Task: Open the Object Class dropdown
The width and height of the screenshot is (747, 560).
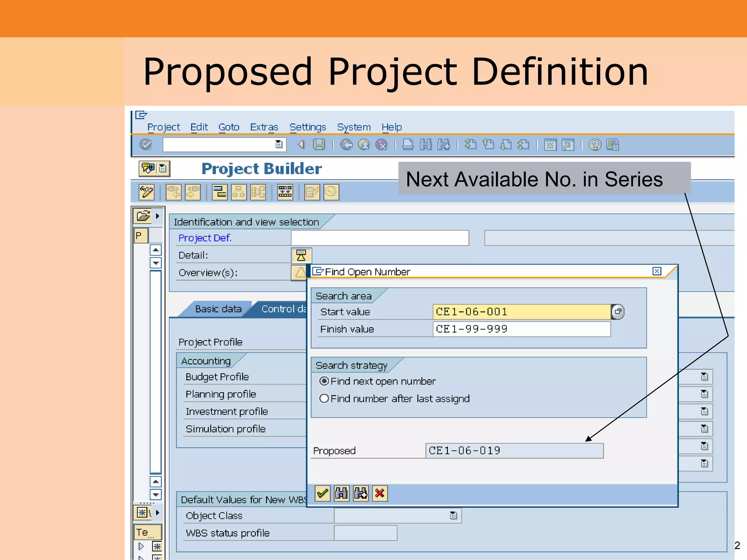Action: (453, 516)
